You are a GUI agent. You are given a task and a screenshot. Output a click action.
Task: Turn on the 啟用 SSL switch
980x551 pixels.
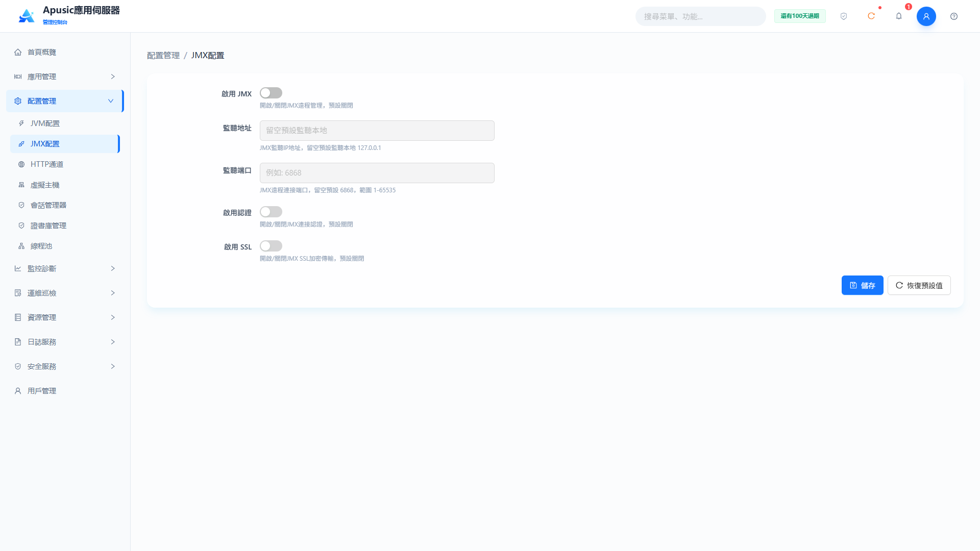point(271,246)
